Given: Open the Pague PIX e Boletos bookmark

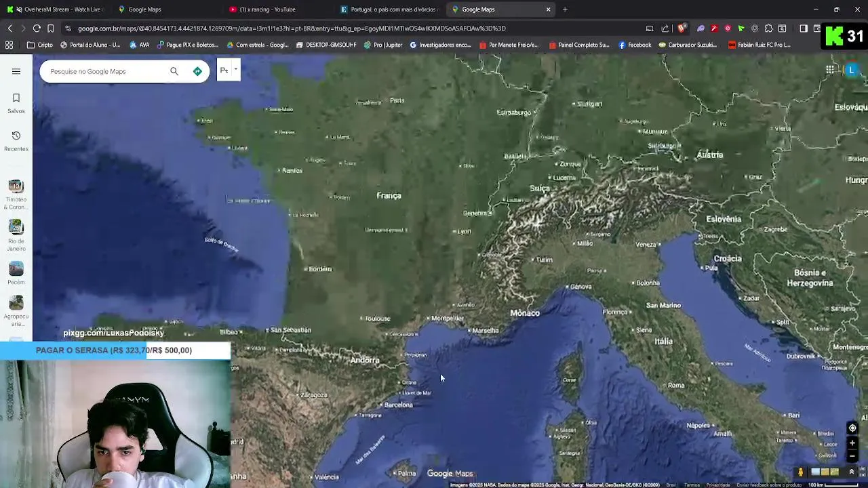Looking at the screenshot, I should pyautogui.click(x=188, y=45).
